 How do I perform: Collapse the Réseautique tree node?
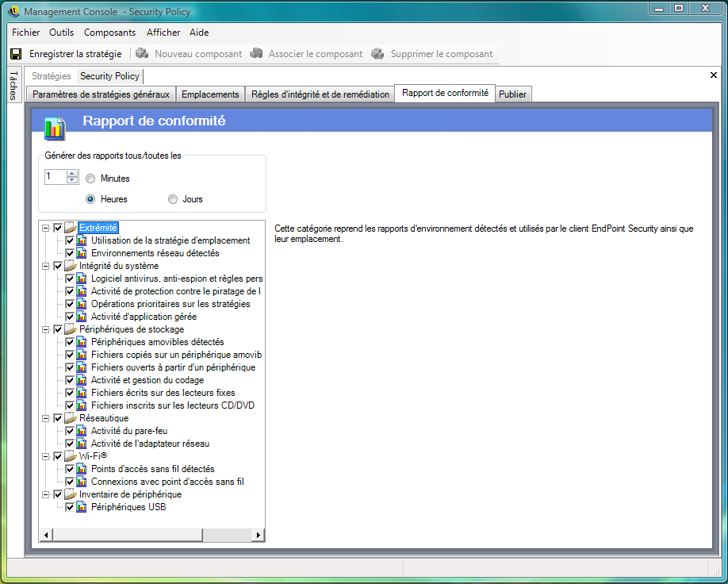[46, 418]
